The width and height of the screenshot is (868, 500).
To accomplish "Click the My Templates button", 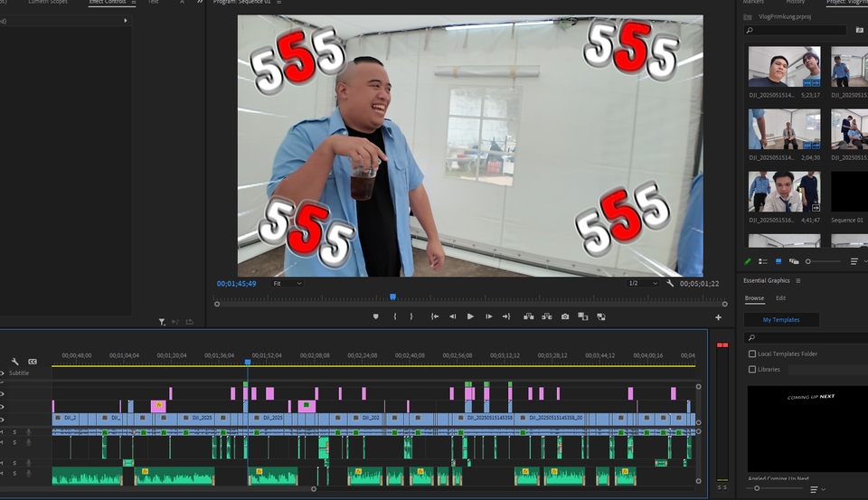I will coord(781,320).
